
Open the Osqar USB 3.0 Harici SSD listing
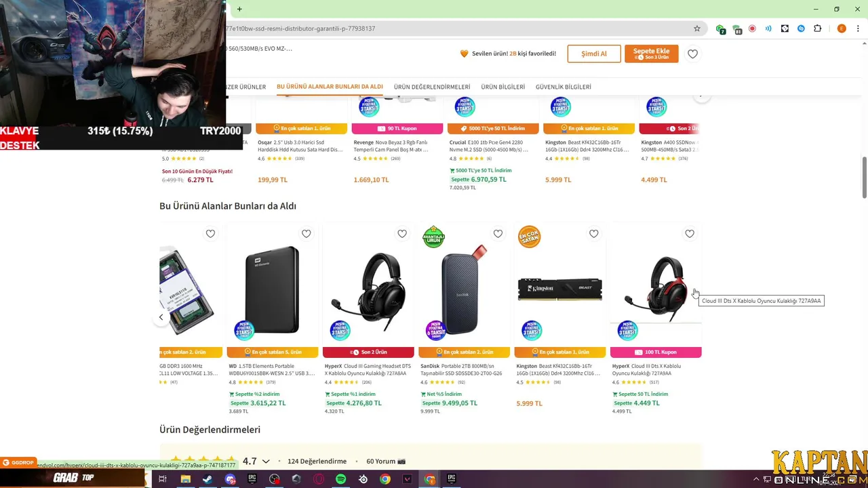click(300, 146)
